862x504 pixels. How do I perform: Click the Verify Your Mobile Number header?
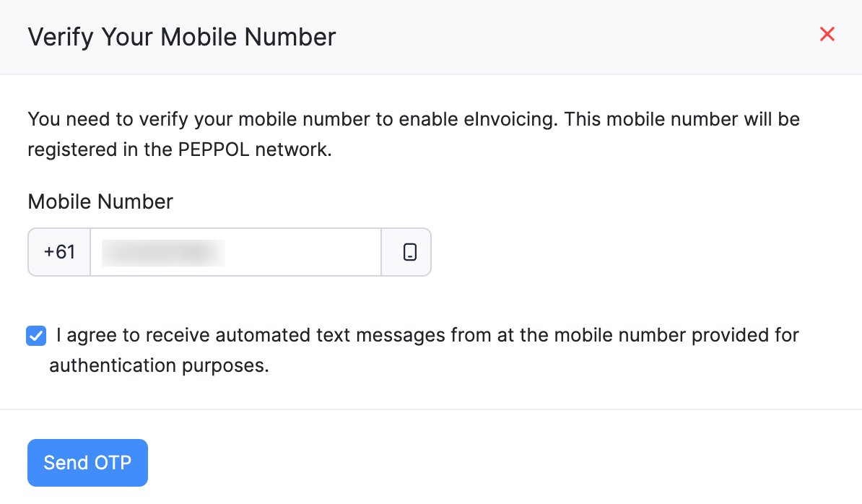pos(181,36)
